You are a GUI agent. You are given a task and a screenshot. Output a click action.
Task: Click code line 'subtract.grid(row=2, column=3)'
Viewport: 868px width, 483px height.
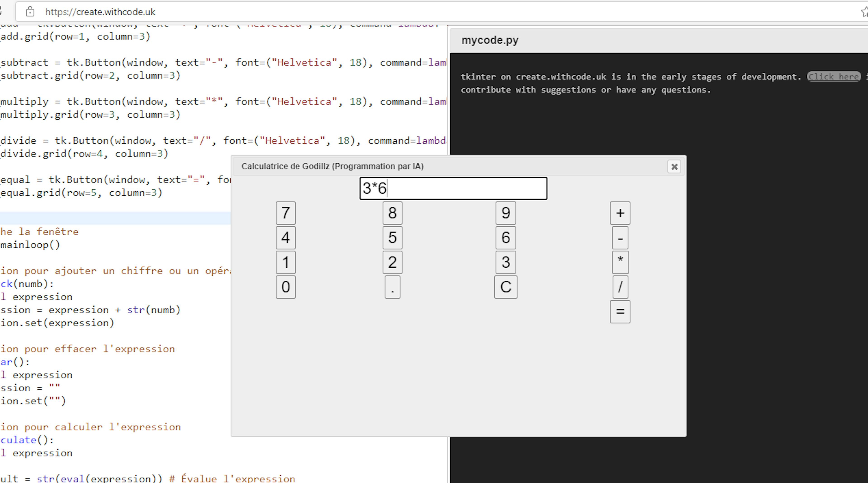(90, 76)
